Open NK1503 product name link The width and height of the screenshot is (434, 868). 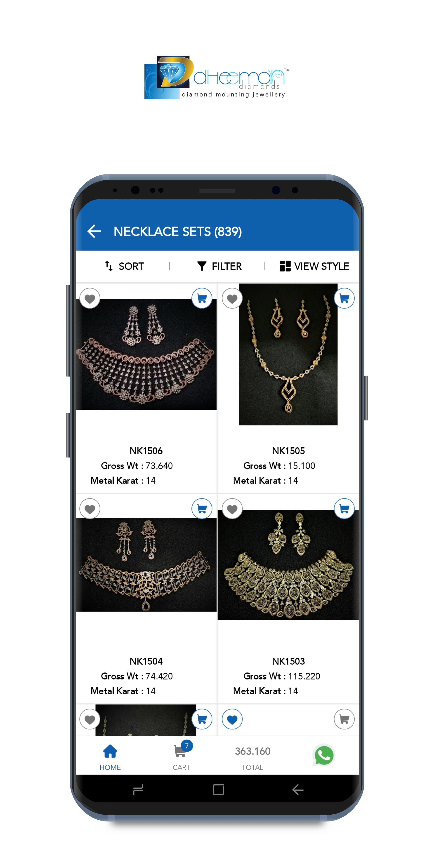click(x=288, y=661)
